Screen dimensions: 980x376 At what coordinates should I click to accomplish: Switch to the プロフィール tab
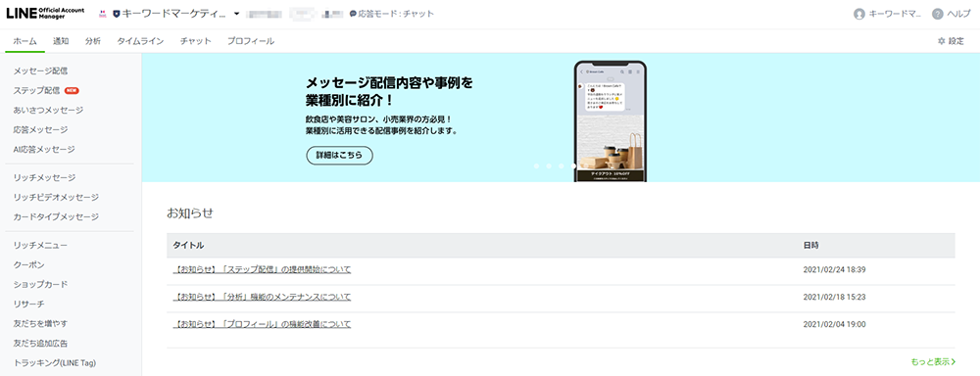coord(251,41)
